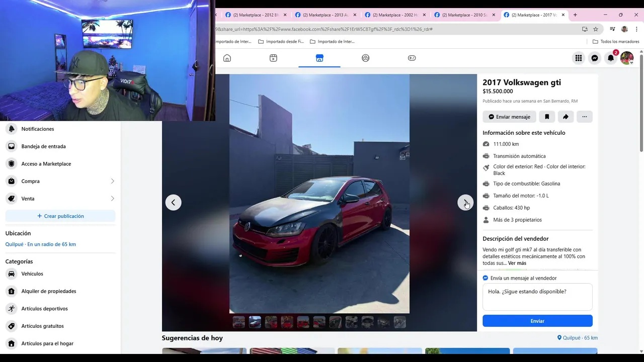Screen dimensions: 644x362
Task: Click the 2017 Volkswagen gti title
Action: pyautogui.click(x=522, y=82)
